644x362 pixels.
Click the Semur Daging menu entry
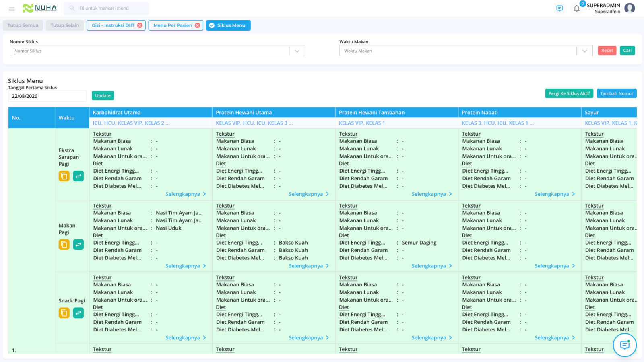pos(419,243)
